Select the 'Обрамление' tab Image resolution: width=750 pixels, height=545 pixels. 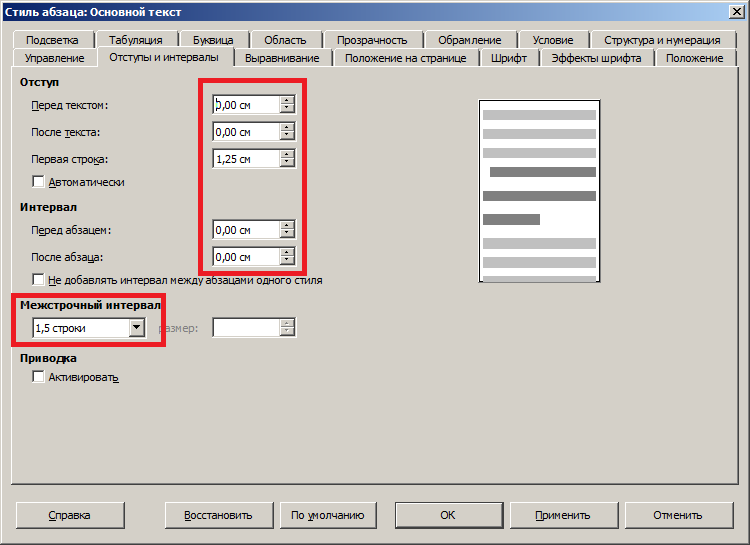469,40
